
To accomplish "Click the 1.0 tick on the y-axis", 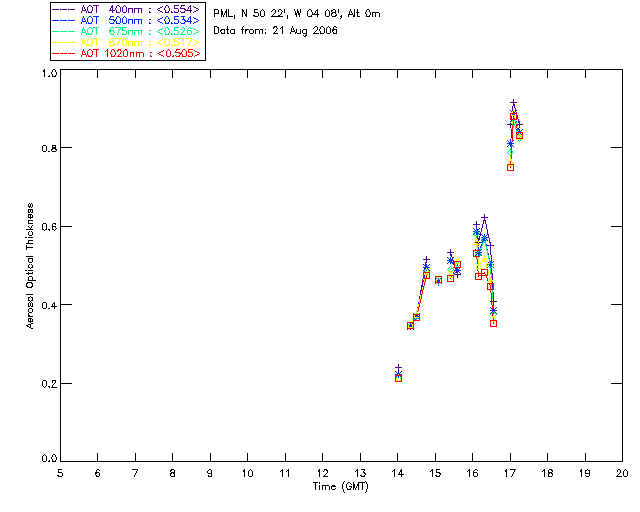I will coord(48,74).
